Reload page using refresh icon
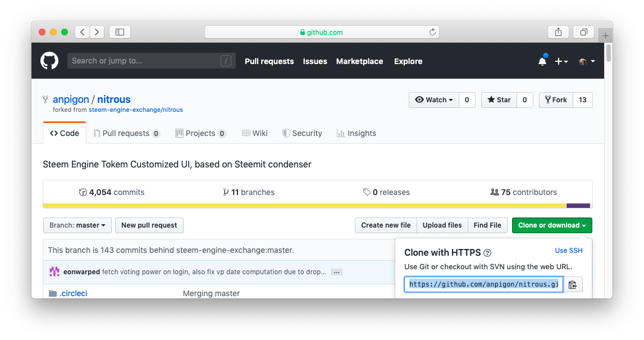644x340 pixels. coord(432,32)
